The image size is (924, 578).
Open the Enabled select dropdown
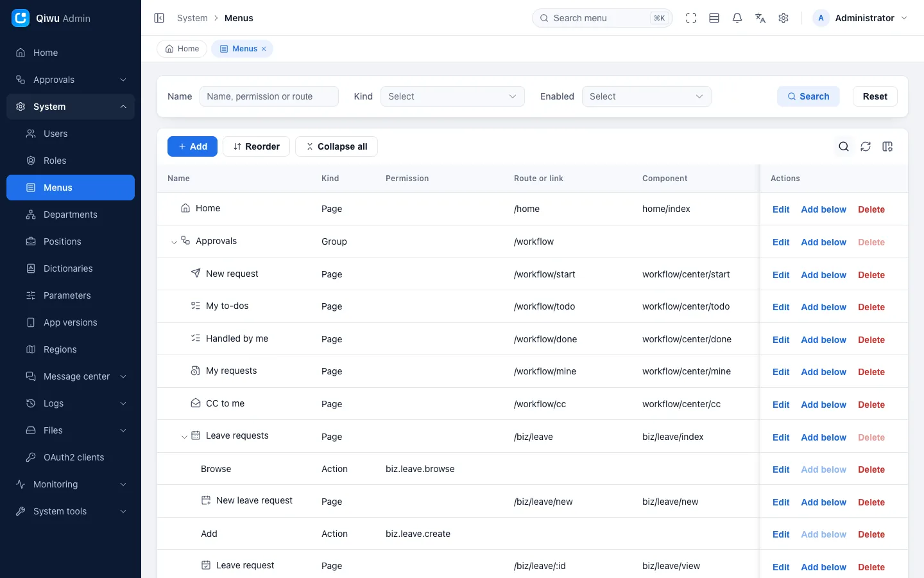click(x=646, y=96)
